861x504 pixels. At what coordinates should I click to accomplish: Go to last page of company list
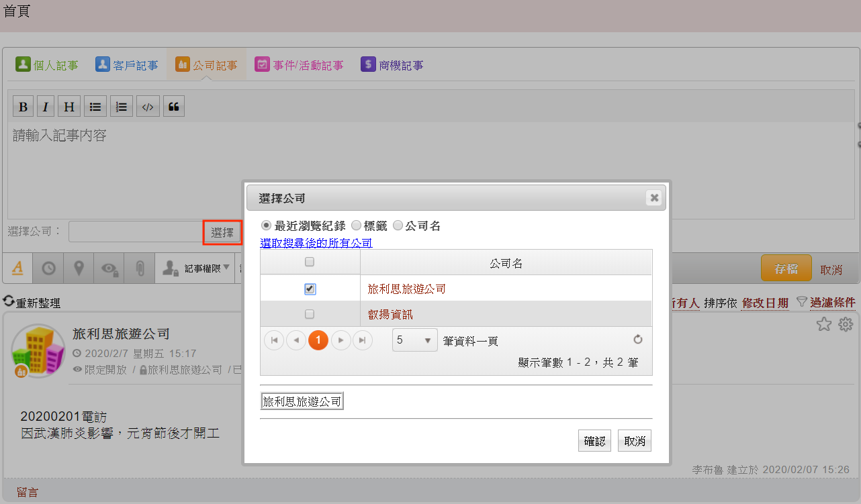tap(363, 340)
